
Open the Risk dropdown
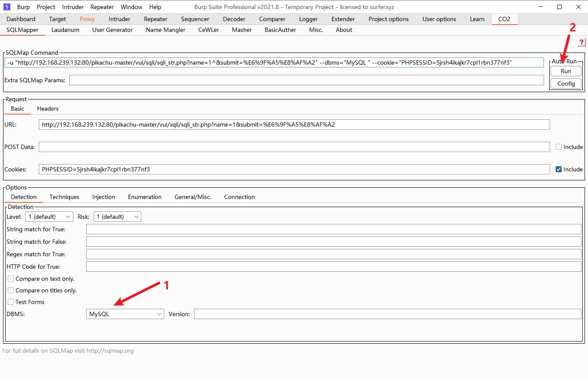click(117, 217)
